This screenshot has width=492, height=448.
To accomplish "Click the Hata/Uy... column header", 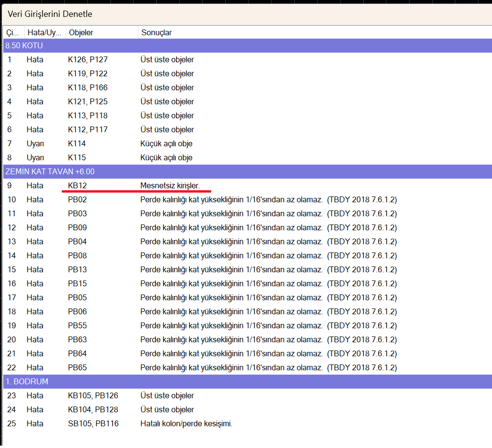I will (44, 32).
